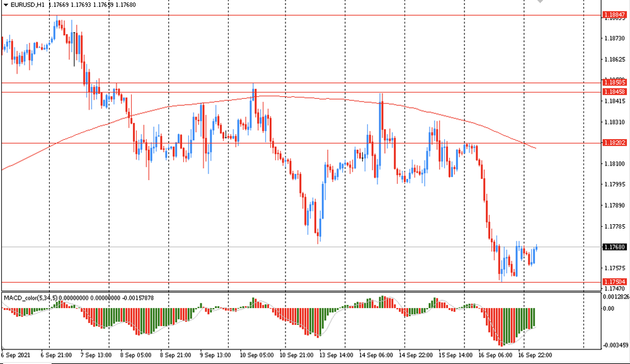The width and height of the screenshot is (630, 364).
Task: Click the 15 Sep 14:00 time label
Action: point(455,355)
